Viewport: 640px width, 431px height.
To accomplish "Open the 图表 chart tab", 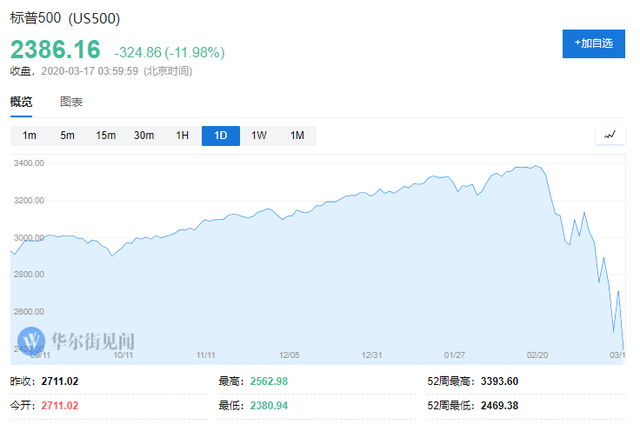I will pos(71,102).
